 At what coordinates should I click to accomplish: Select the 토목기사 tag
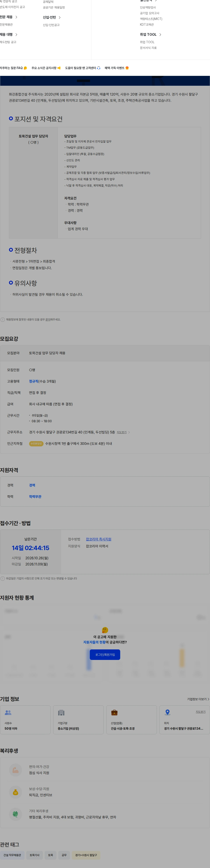coord(35,855)
